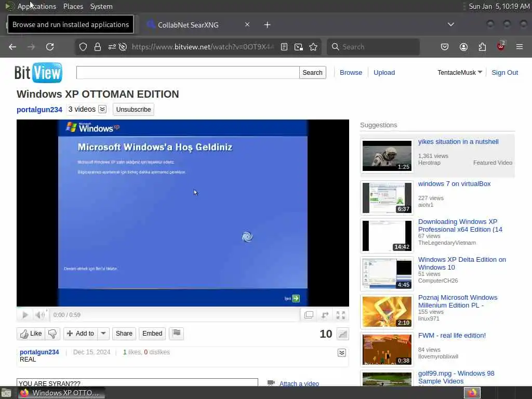This screenshot has width=532, height=399.
Task: Open Windows XP Delta Edition thumbnail
Action: click(x=387, y=274)
